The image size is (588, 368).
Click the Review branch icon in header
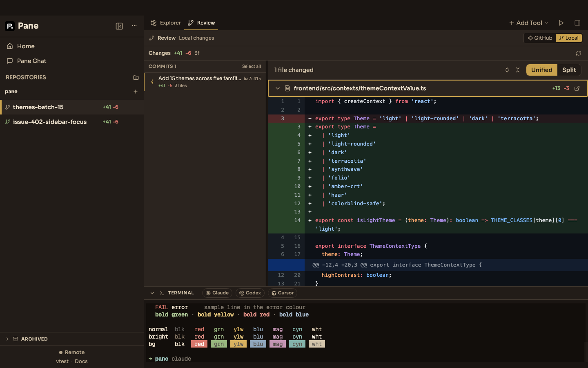(151, 38)
